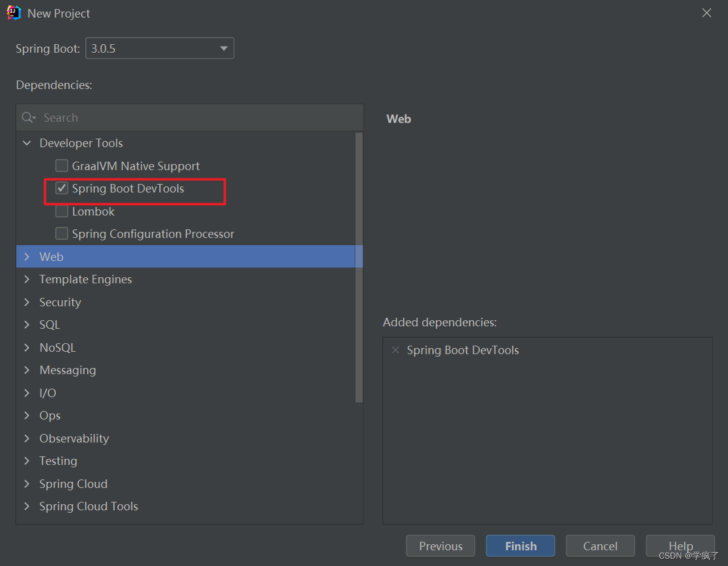Click the Finish button
This screenshot has height=566, width=728.
pyautogui.click(x=521, y=546)
